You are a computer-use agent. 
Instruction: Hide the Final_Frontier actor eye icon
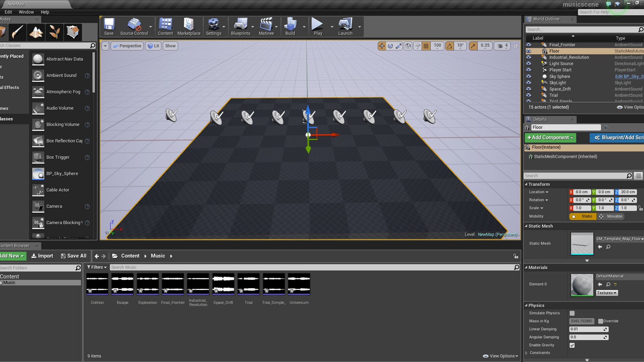[529, 45]
